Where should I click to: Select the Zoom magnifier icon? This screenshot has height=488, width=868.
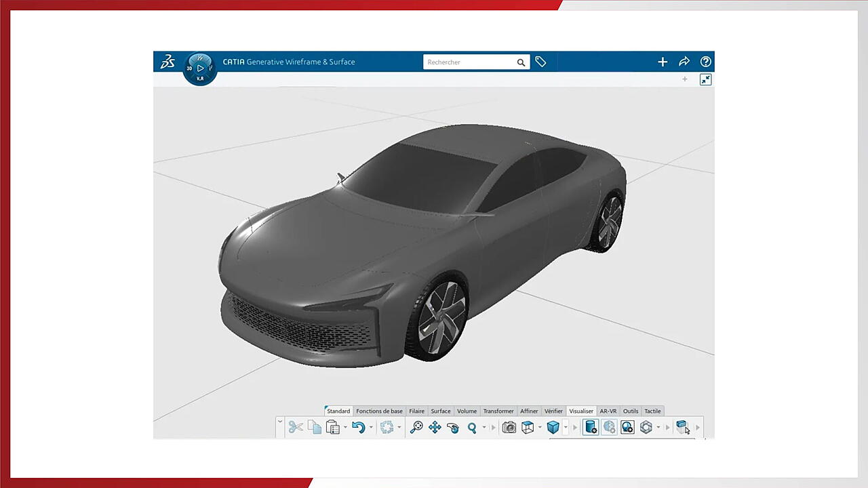tap(472, 428)
